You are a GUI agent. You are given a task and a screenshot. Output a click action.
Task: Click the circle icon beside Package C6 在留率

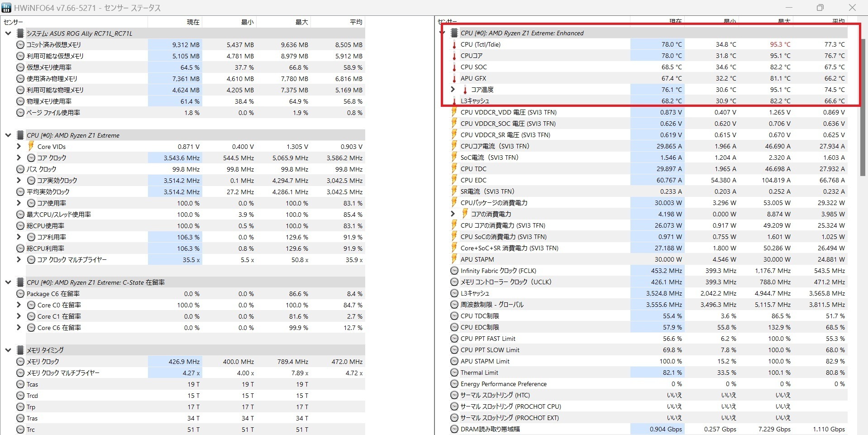coord(20,294)
